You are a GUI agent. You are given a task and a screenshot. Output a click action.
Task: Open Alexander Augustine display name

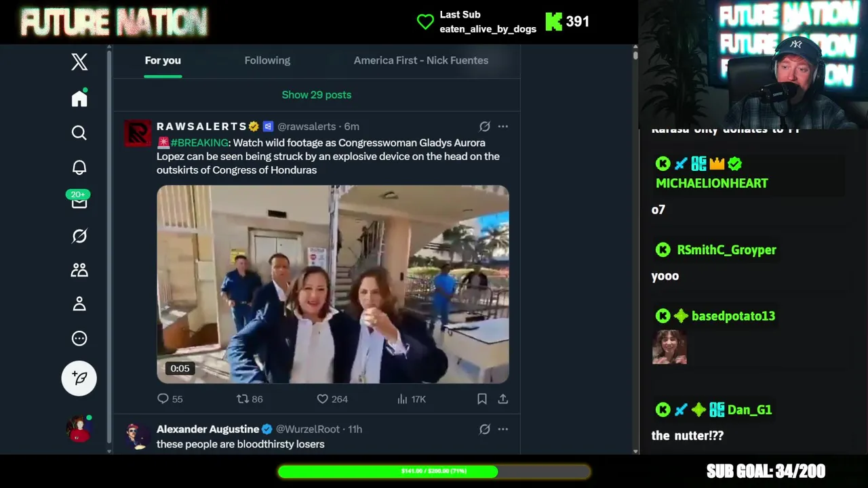pyautogui.click(x=208, y=429)
